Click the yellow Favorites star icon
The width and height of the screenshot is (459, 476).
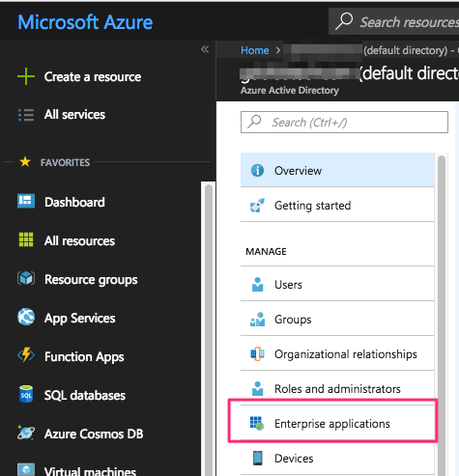click(25, 162)
